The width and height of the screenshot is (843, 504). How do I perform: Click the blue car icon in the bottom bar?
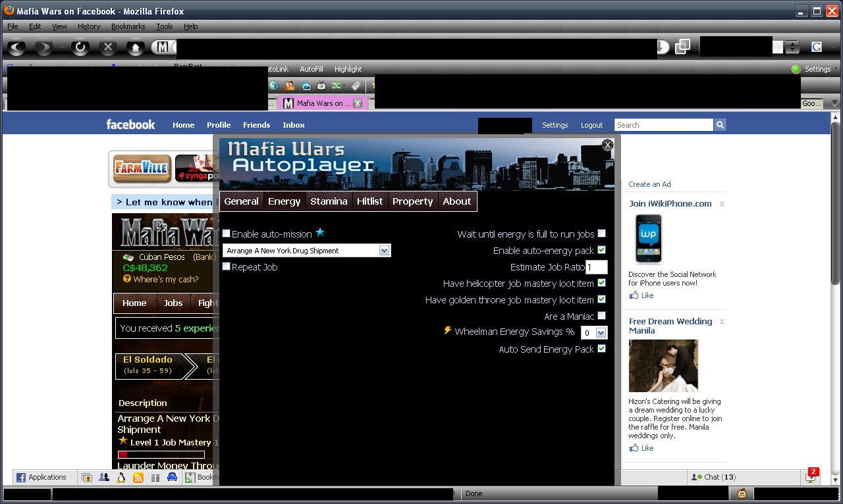click(x=172, y=478)
